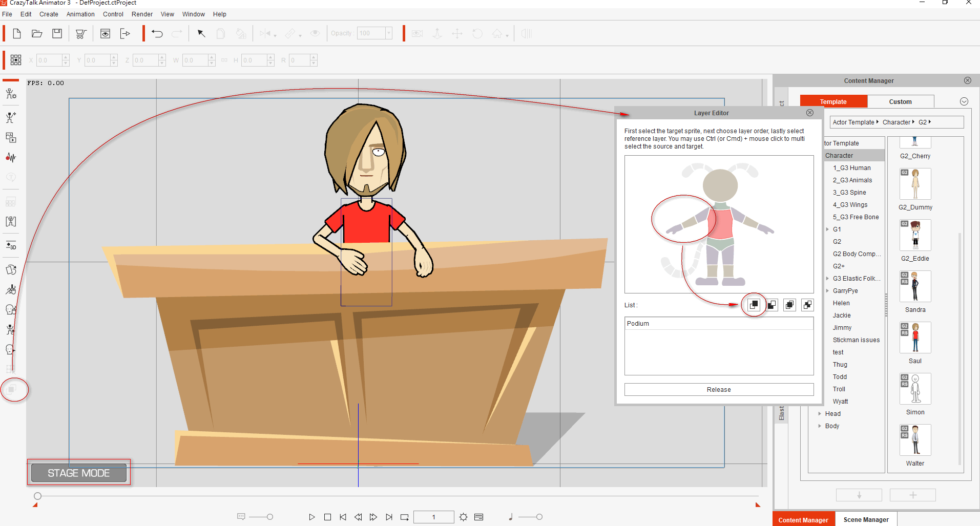Open the Render menu
Viewport: 980px width, 526px height.
point(142,14)
